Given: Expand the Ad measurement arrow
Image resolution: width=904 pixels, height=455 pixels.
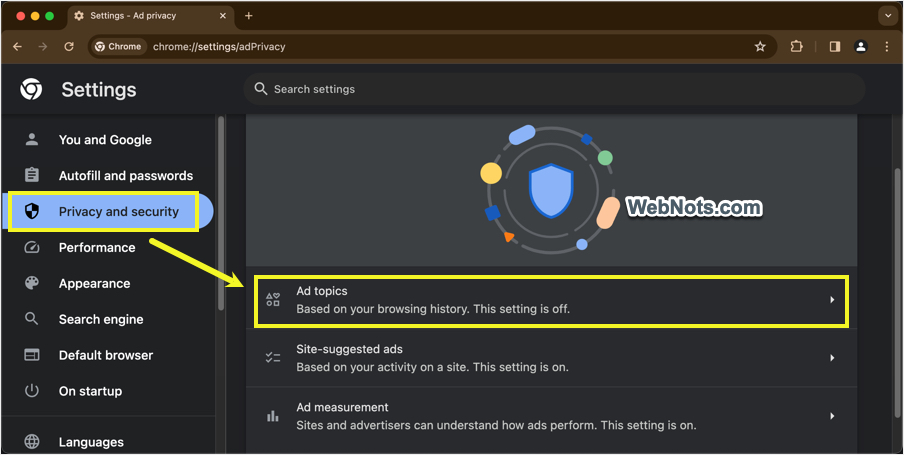Looking at the screenshot, I should 831,416.
